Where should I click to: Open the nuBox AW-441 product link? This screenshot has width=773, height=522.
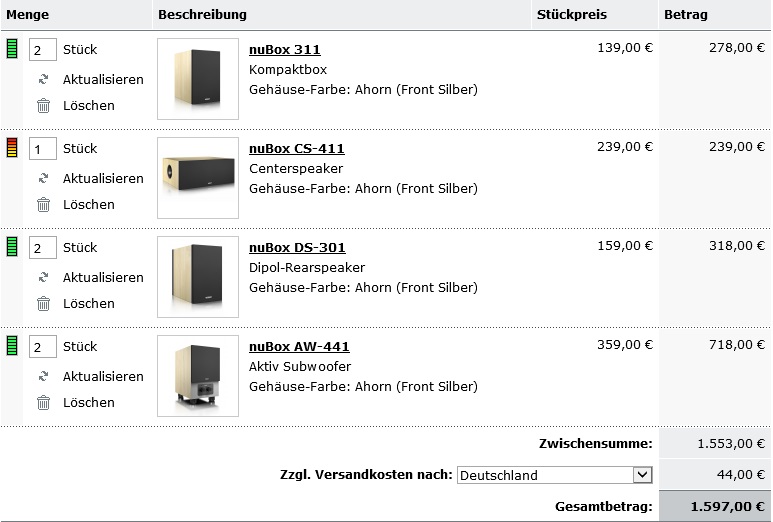coord(299,347)
